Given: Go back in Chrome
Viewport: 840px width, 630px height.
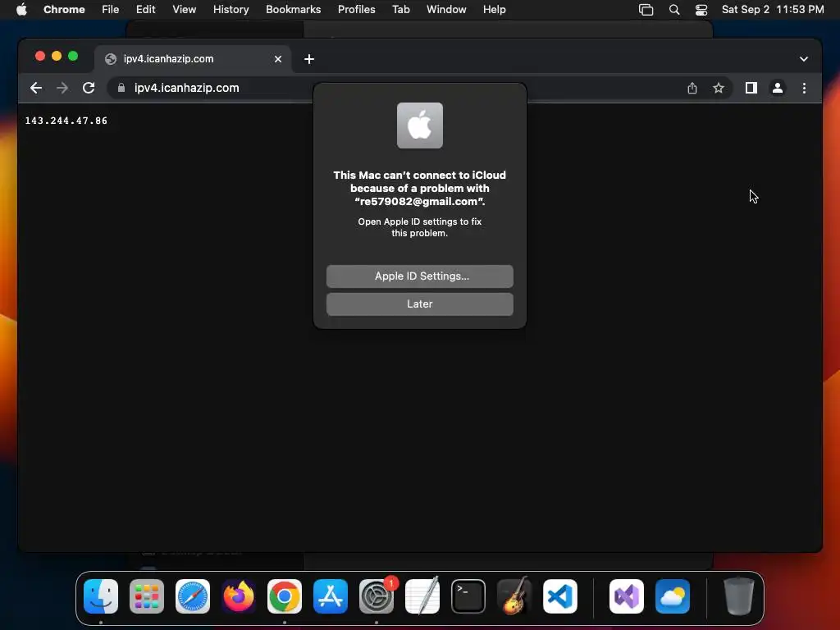Looking at the screenshot, I should (36, 88).
